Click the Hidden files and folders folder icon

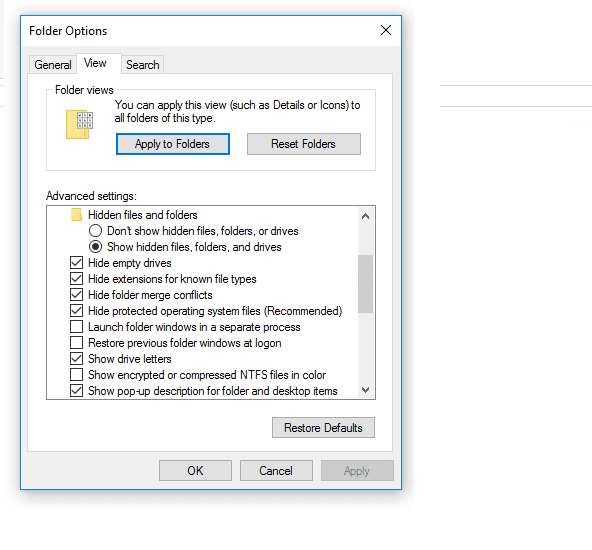pyautogui.click(x=77, y=215)
